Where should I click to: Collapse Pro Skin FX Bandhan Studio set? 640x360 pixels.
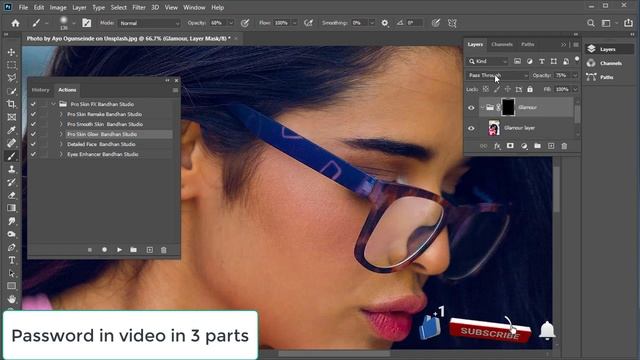(53, 104)
